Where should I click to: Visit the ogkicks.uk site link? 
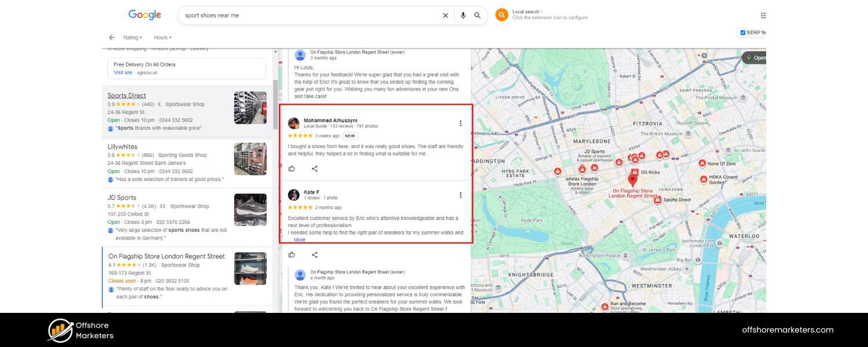click(123, 72)
